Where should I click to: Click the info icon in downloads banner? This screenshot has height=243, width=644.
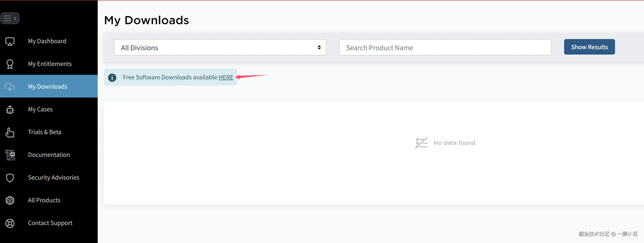point(112,78)
